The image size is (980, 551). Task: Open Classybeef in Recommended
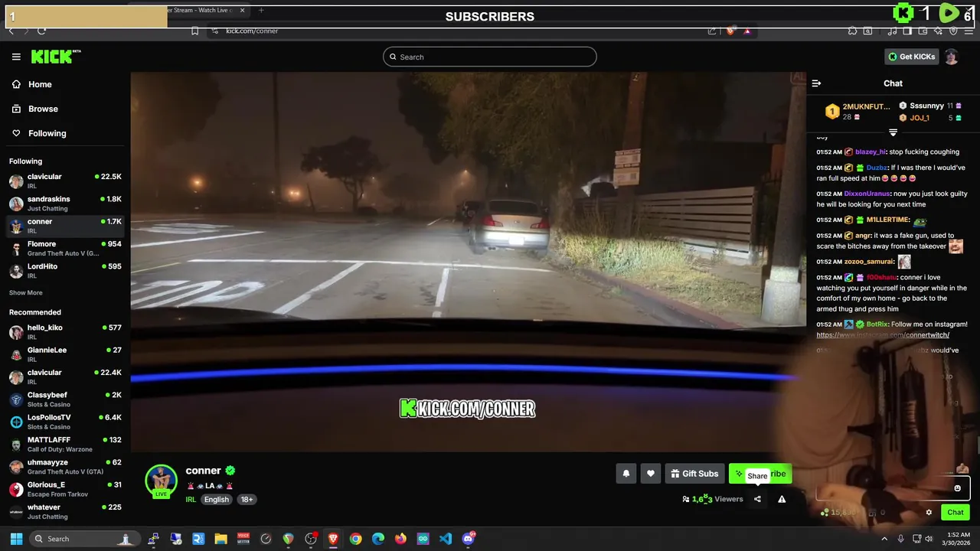(x=65, y=399)
